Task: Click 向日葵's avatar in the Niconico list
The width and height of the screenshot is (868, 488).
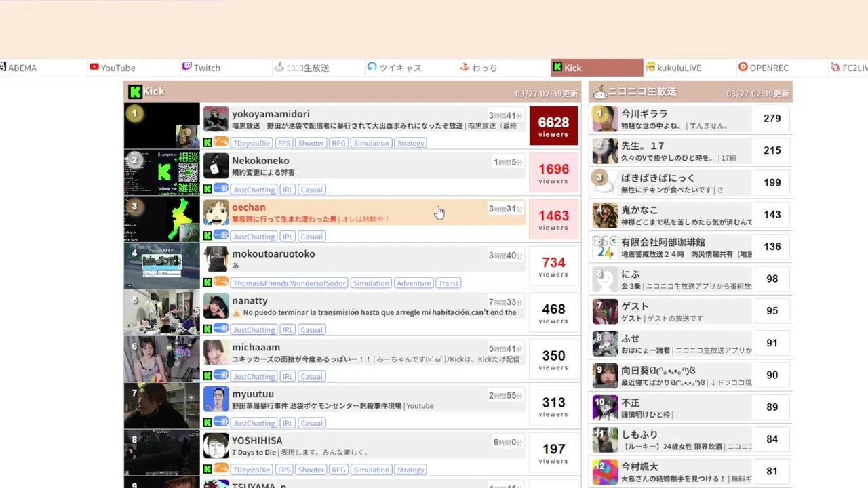Action: pos(605,375)
